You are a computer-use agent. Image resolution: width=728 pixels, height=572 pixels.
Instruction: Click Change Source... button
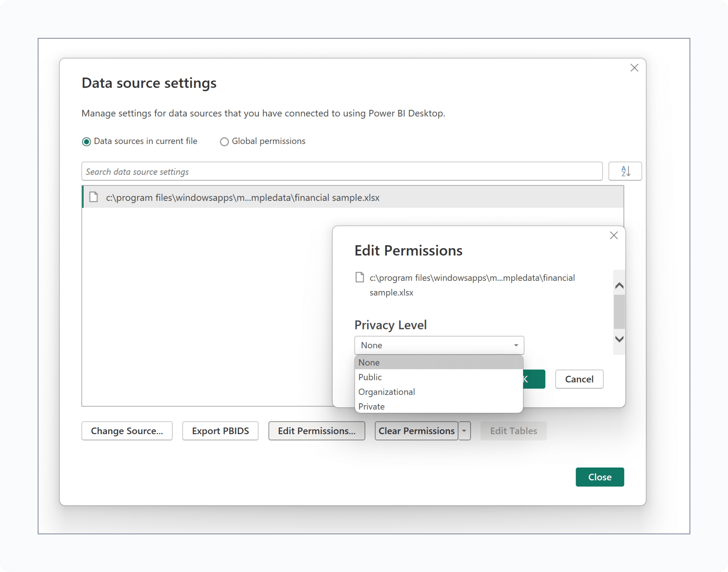[127, 431]
